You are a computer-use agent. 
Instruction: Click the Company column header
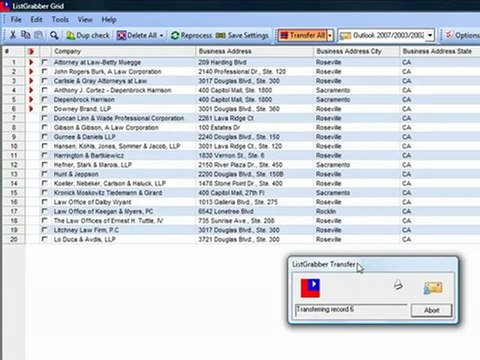(124, 51)
